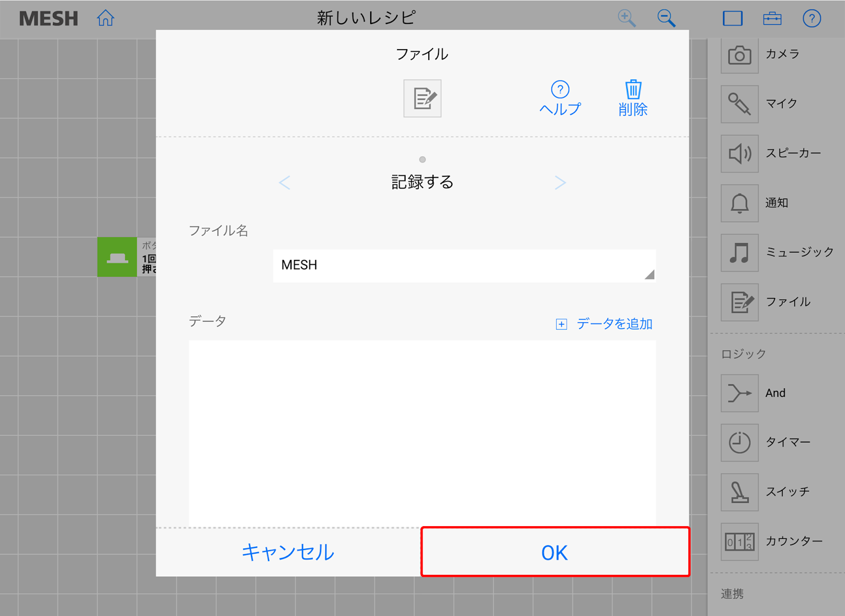The image size is (845, 616).
Task: Click the 連携 section heading
Action: 733,594
